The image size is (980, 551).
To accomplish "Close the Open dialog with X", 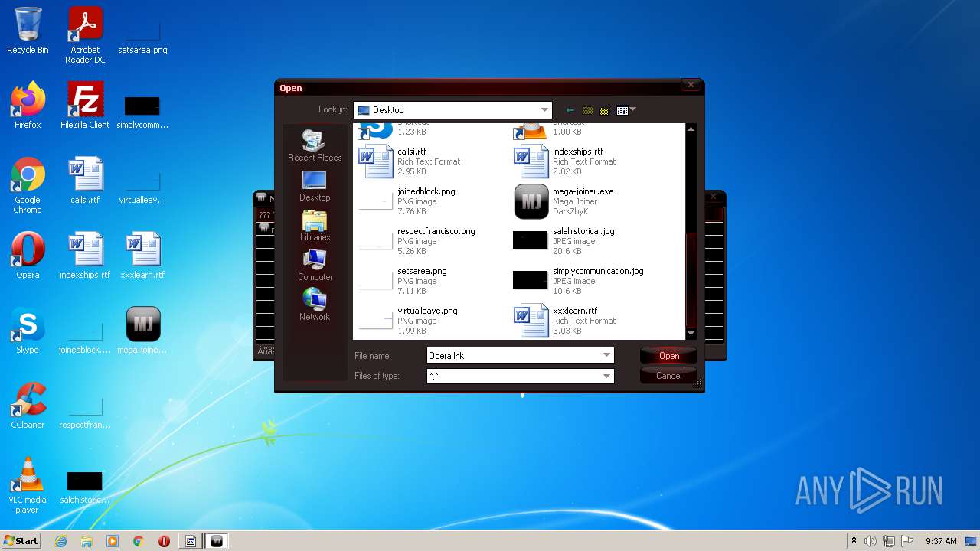I will pos(691,85).
